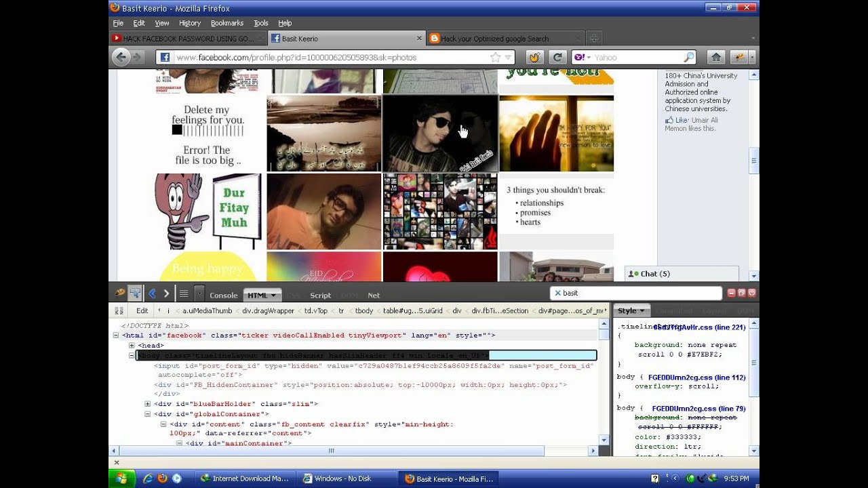This screenshot has height=488, width=868.
Task: Open sunglasses profile photo thumbnail
Action: [440, 134]
